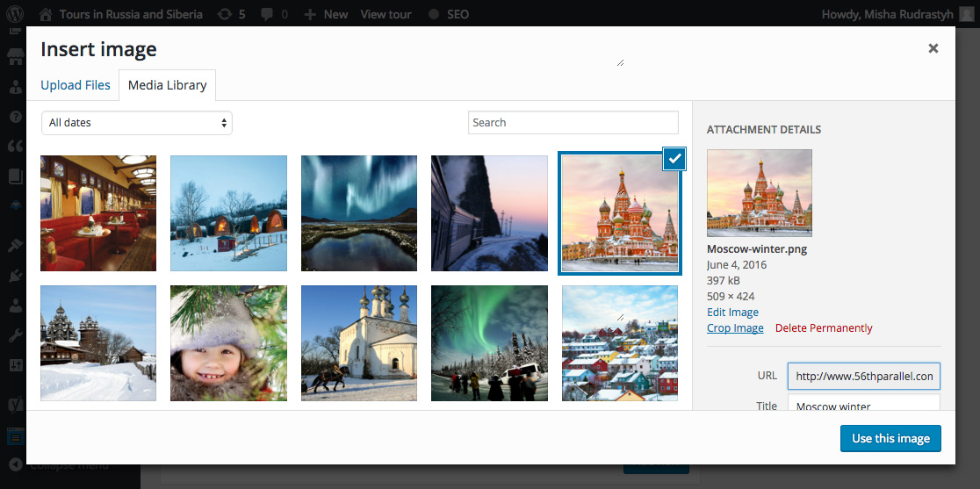Click the quote marks icon in sidebar
Viewport: 980px width, 489px height.
point(16,146)
